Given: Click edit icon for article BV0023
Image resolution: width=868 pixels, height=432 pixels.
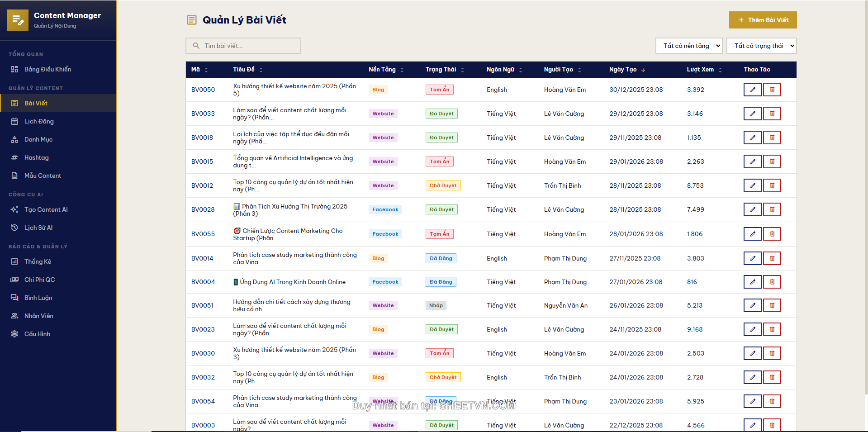Looking at the screenshot, I should [752, 329].
